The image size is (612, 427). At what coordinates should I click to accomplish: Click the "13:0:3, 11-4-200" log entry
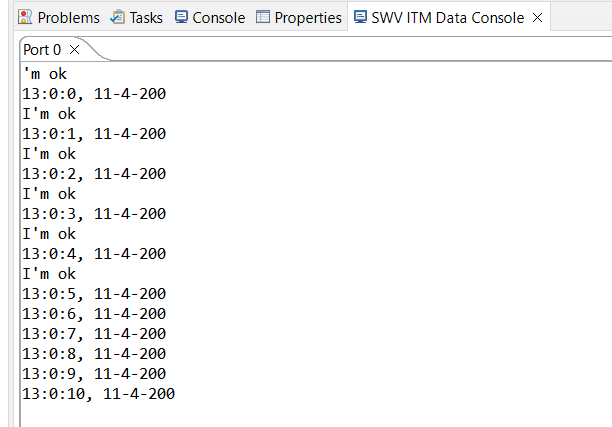coord(94,214)
